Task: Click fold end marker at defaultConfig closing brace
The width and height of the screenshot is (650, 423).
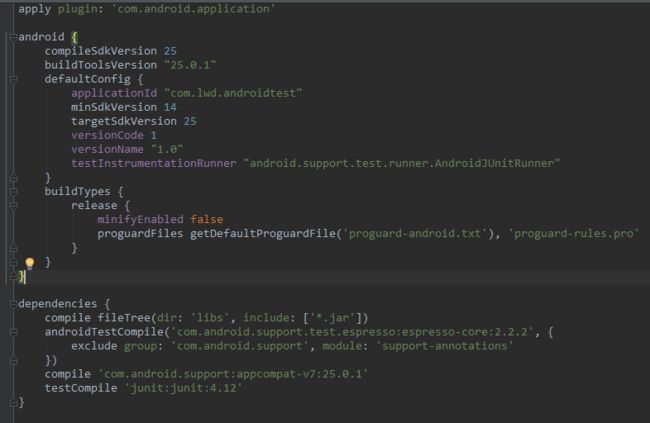Action: point(13,178)
